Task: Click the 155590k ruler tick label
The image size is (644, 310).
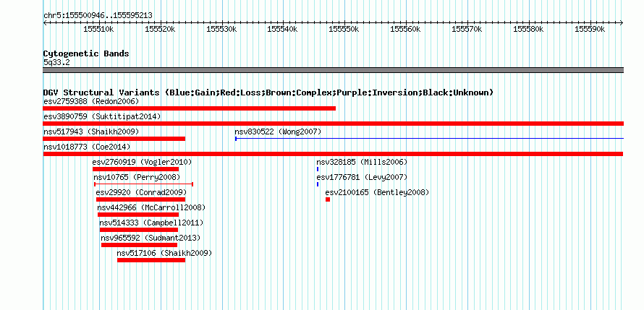Action: coord(590,29)
